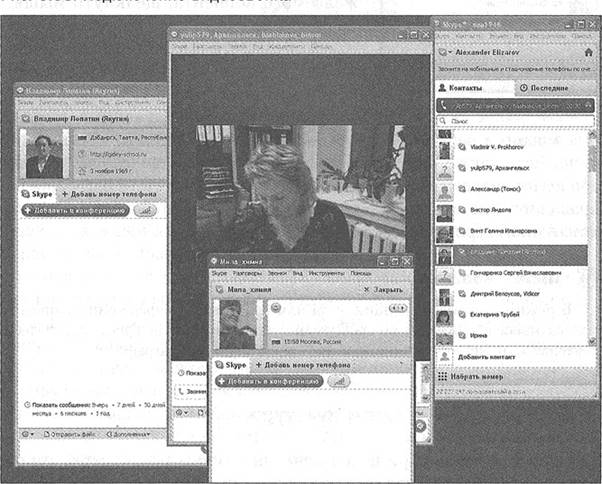The width and height of the screenshot is (602, 484).
Task: Open Звонки menu in Мила_химия window
Action: [x=277, y=273]
